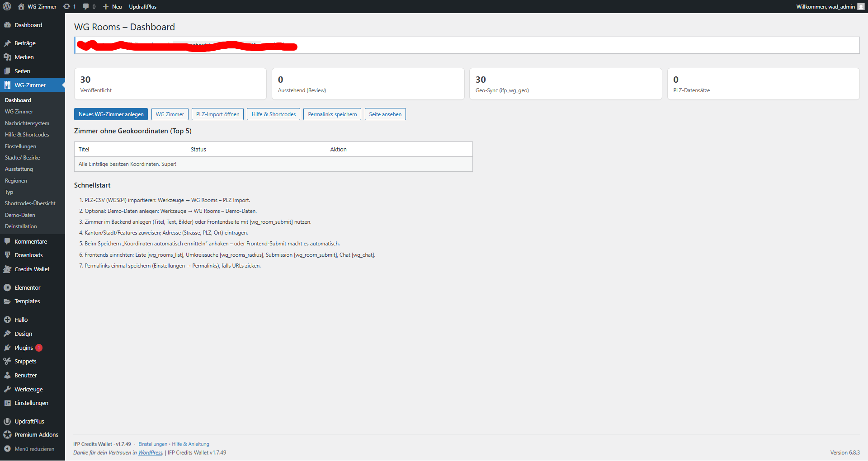Open Werkzeuge wrench icon in sidebar
This screenshot has width=868, height=461.
click(7, 389)
